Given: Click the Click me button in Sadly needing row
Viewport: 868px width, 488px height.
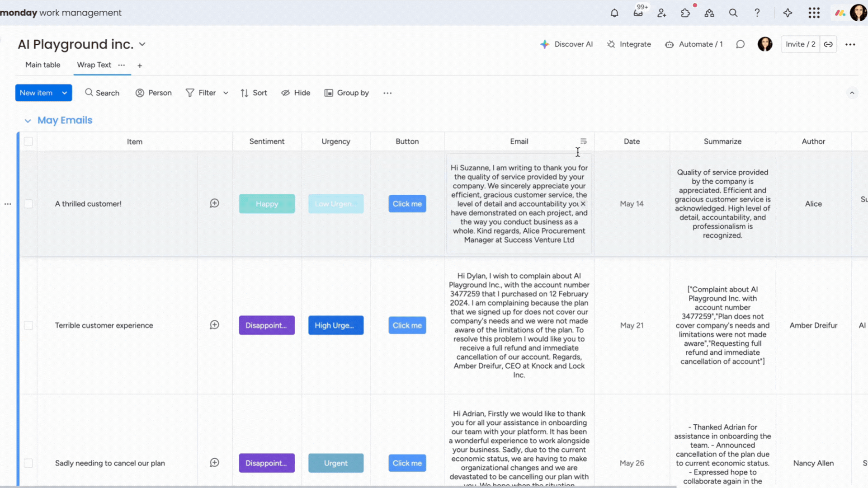Looking at the screenshot, I should (407, 463).
